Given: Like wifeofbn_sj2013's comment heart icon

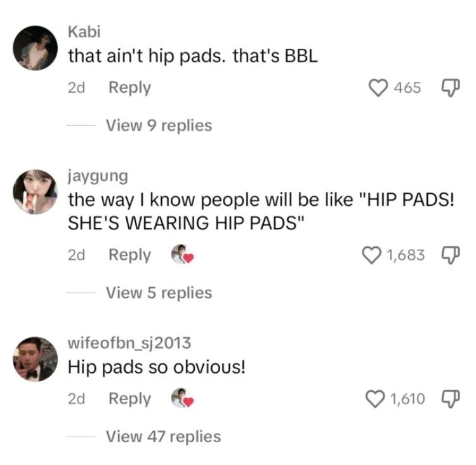Looking at the screenshot, I should point(375,399).
